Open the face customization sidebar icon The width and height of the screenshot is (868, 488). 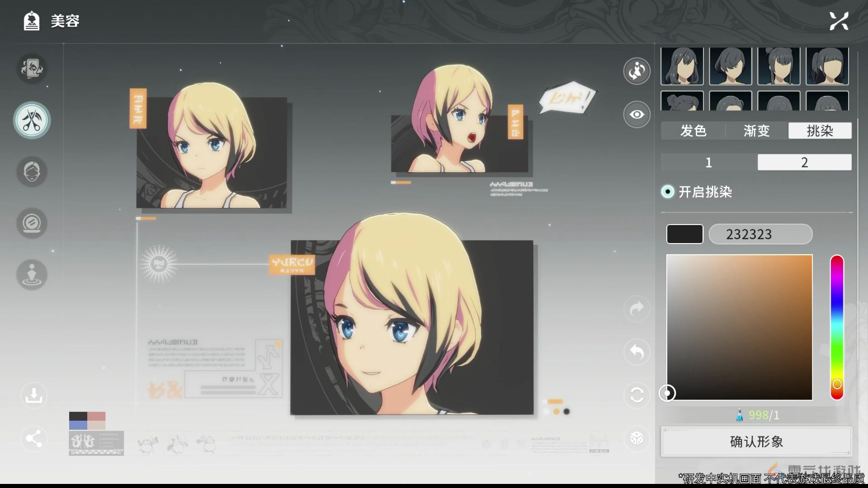[x=32, y=172]
